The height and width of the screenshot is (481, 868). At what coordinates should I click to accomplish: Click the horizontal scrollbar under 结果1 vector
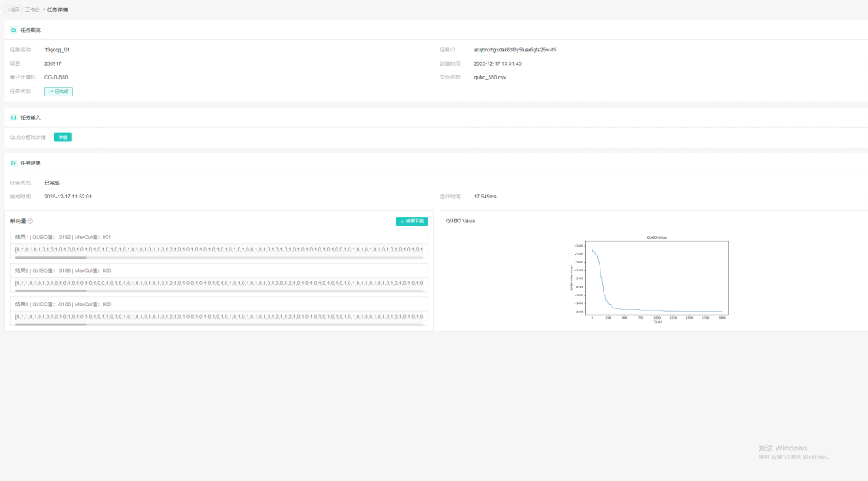[51, 258]
